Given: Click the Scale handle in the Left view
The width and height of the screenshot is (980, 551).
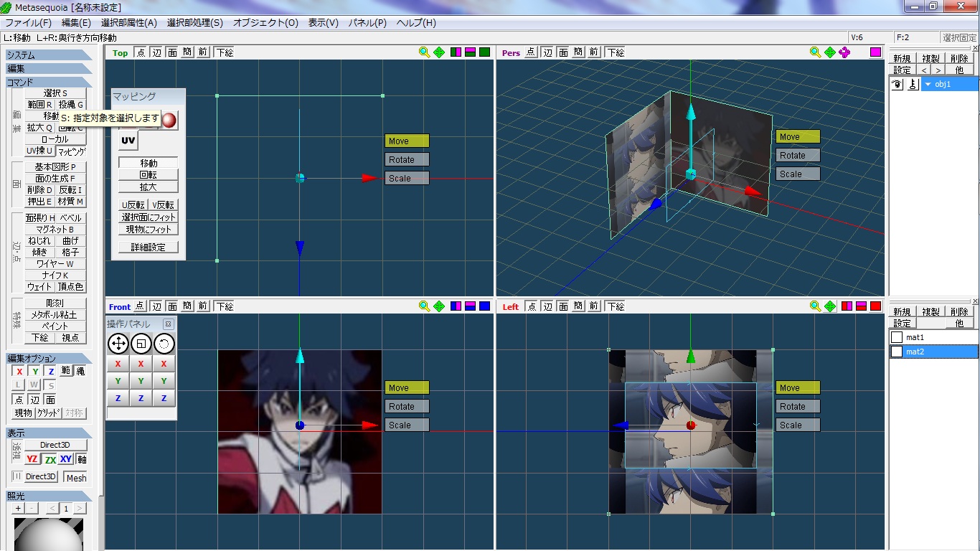Looking at the screenshot, I should 798,425.
